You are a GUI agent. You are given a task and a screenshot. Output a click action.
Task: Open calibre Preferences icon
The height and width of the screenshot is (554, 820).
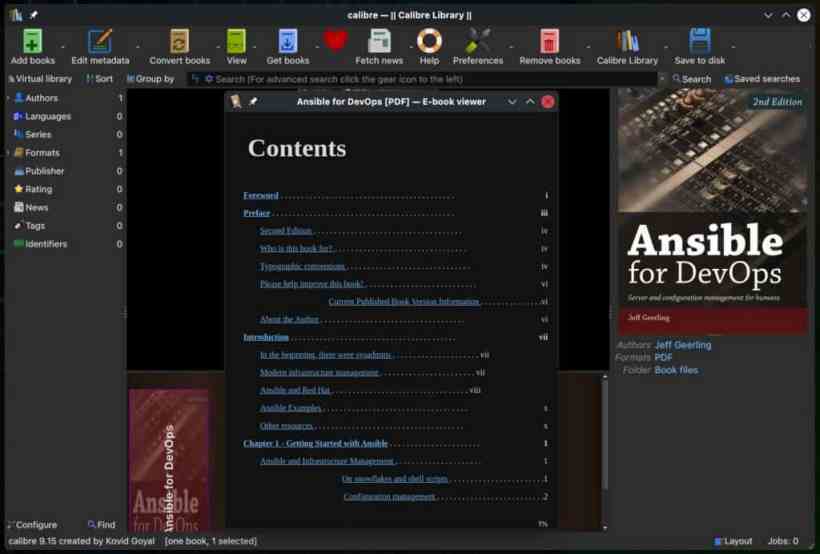click(478, 41)
